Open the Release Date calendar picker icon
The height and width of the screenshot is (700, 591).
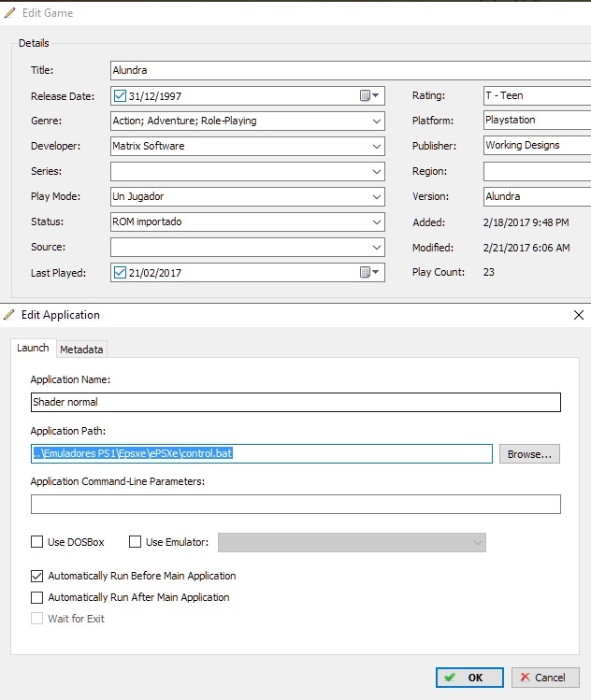pyautogui.click(x=366, y=95)
